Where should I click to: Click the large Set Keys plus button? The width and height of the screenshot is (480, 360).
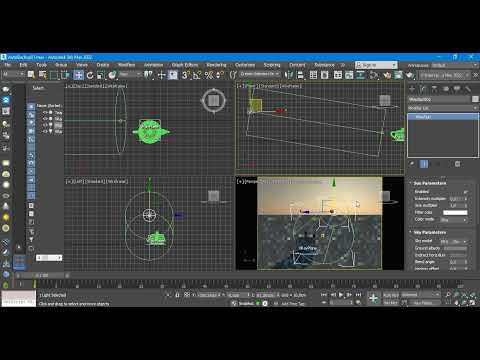pos(373,298)
